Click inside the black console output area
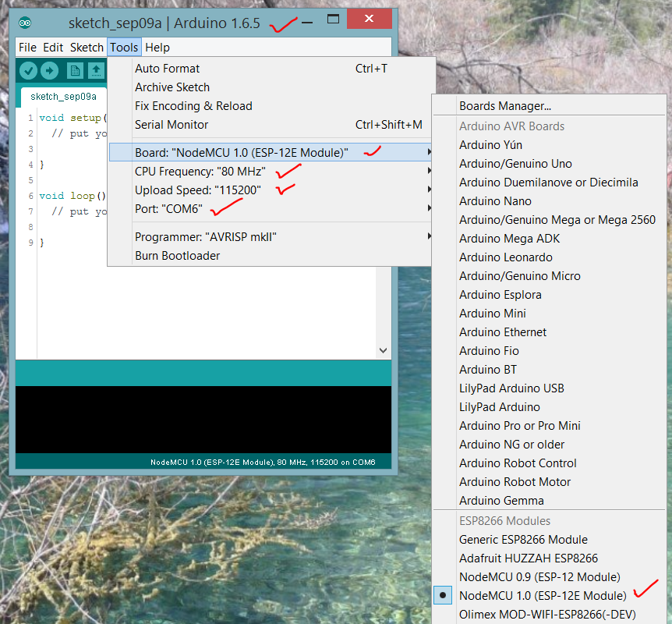Viewport: 672px width, 624px height. pos(203,420)
